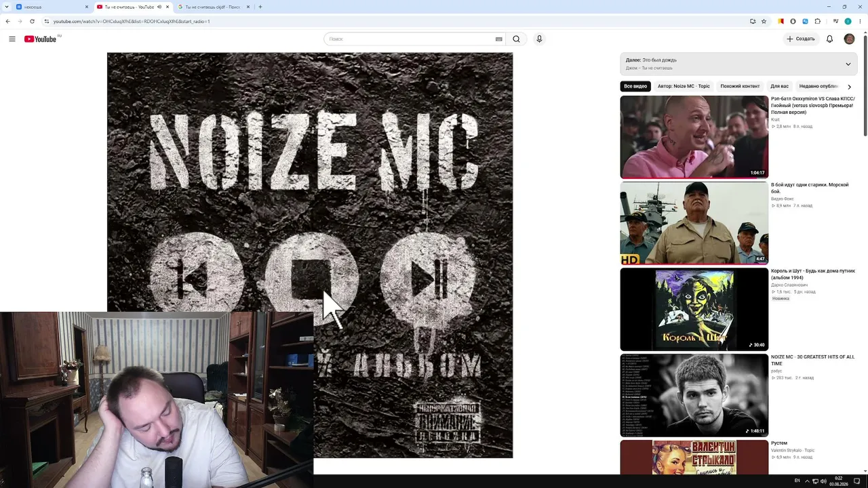Image resolution: width=868 pixels, height=488 pixels.
Task: Select the 'Похожий контент' filter chip
Action: [x=740, y=87]
